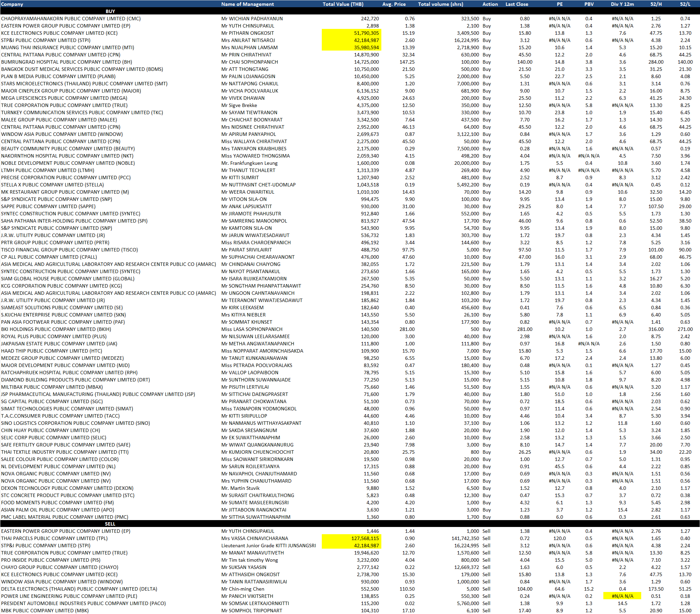700x614 pixels.
Task: Click the Last Close column header
Action: click(517, 4)
